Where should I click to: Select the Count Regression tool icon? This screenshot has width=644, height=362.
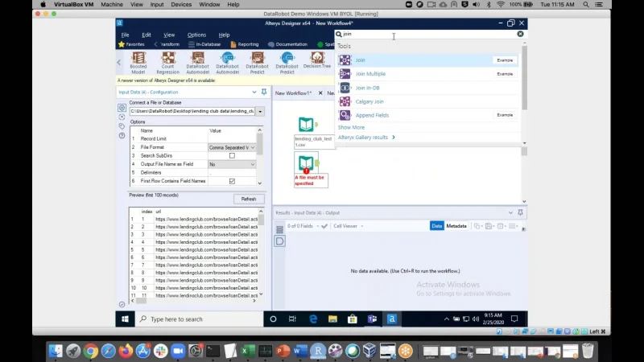coord(168,58)
